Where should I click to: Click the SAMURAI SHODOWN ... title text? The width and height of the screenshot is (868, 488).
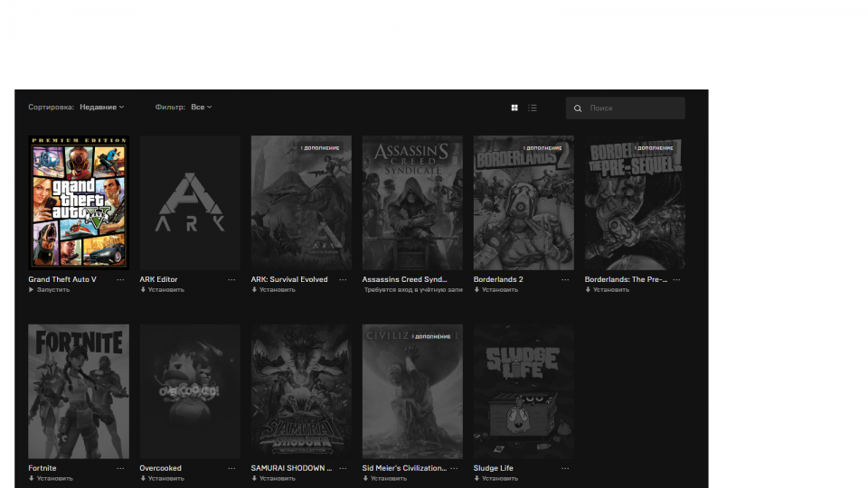[291, 468]
